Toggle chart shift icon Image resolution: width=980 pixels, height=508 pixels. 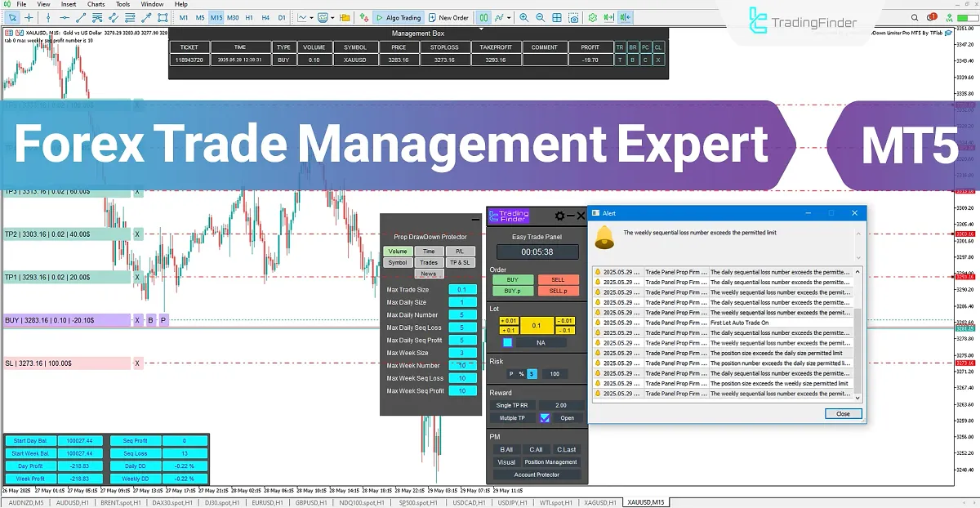coord(625,17)
